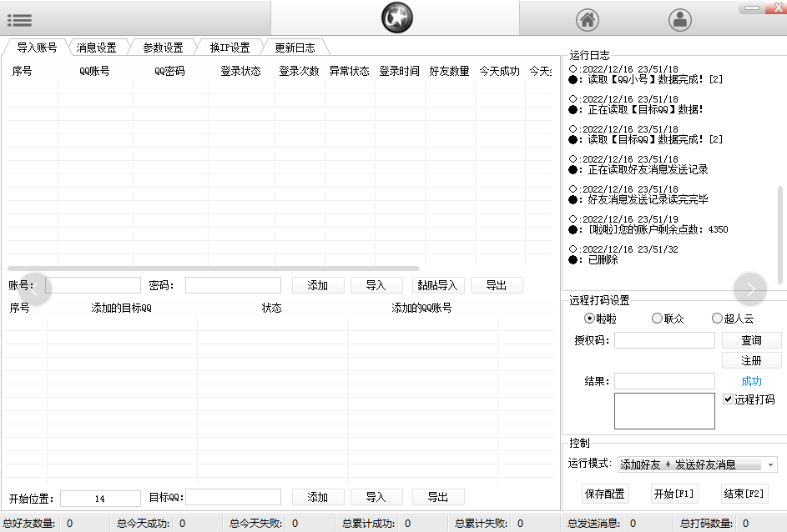Open the hamburger list menu icon
Viewport: 787px width, 532px height.
pos(19,20)
